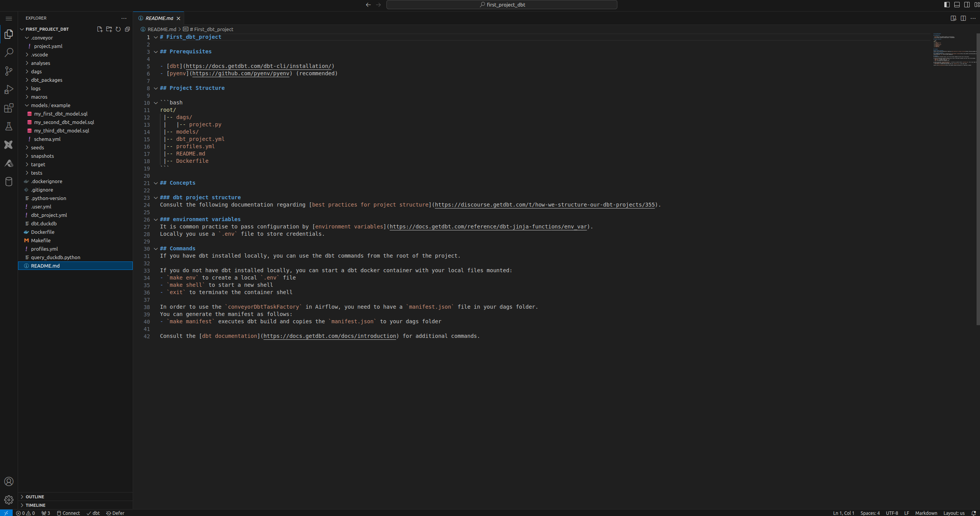Open the Accounts icon
Image resolution: width=980 pixels, height=516 pixels.
tap(9, 481)
